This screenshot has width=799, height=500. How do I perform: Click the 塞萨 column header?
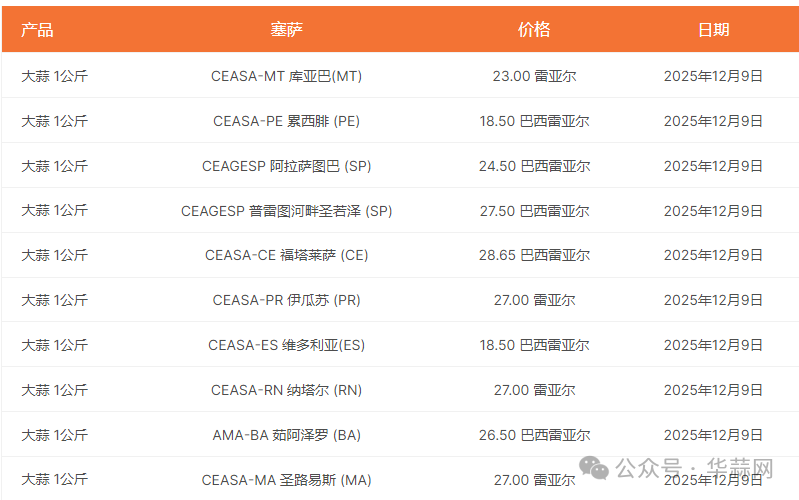(x=286, y=30)
